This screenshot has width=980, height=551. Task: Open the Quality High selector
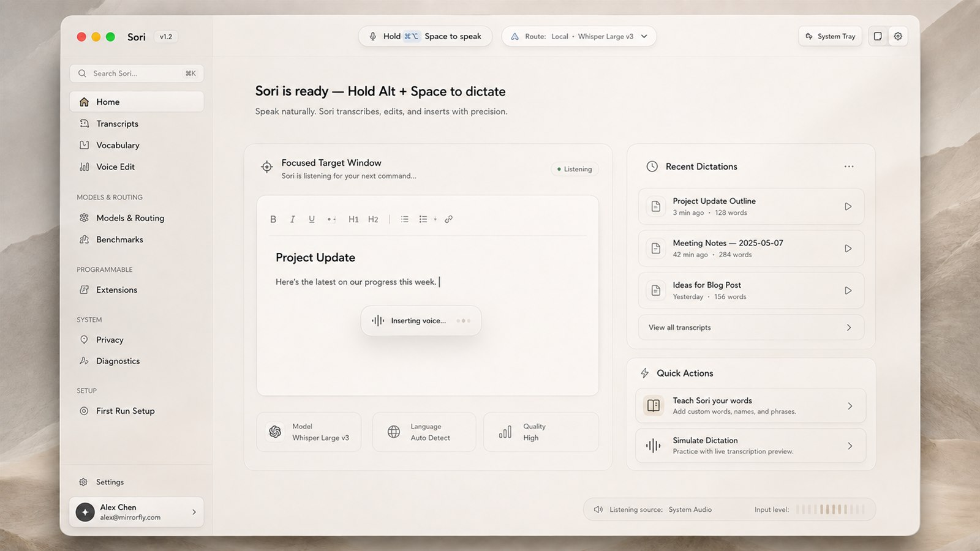(x=541, y=432)
